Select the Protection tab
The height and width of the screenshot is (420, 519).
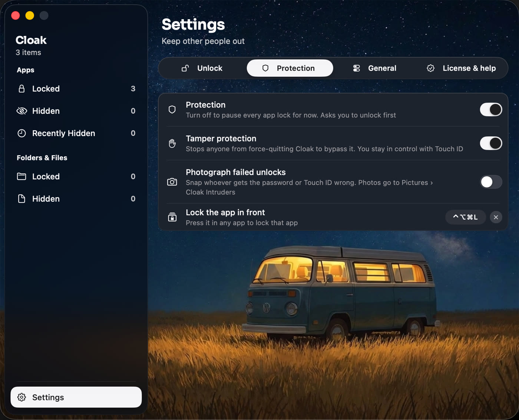tap(290, 68)
